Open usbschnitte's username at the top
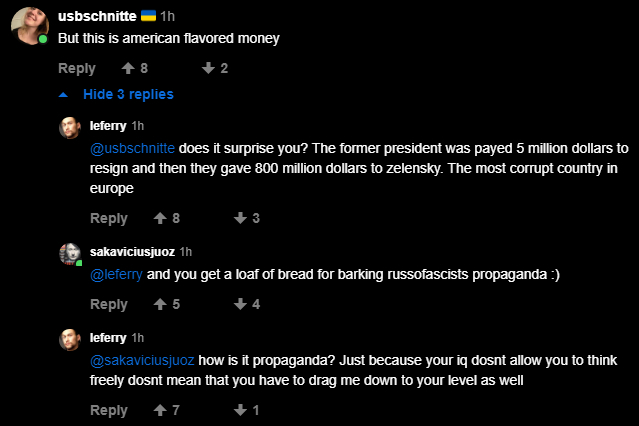The height and width of the screenshot is (426, 639). (97, 16)
